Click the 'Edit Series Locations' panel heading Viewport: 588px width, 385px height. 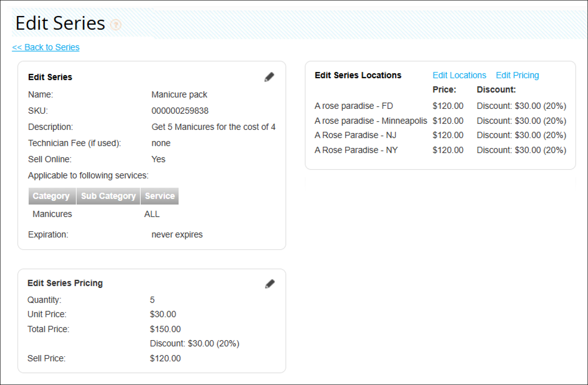click(358, 76)
